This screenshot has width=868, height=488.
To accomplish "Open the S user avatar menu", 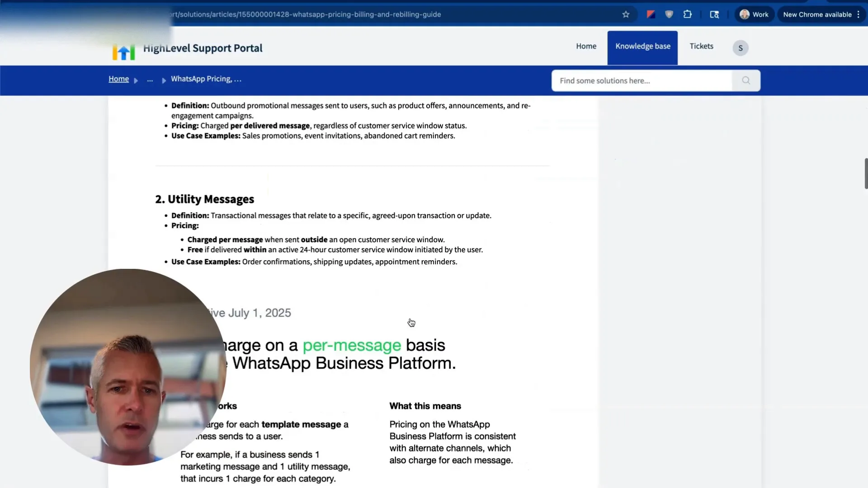I will tap(741, 48).
